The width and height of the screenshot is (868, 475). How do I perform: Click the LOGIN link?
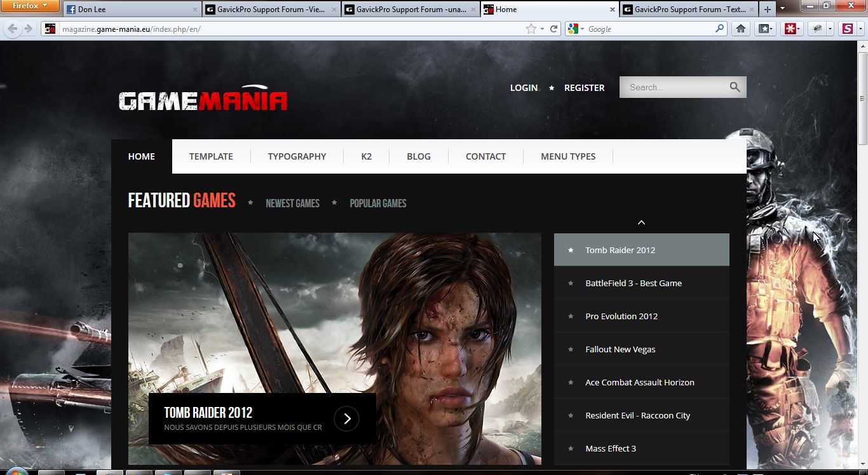[524, 88]
